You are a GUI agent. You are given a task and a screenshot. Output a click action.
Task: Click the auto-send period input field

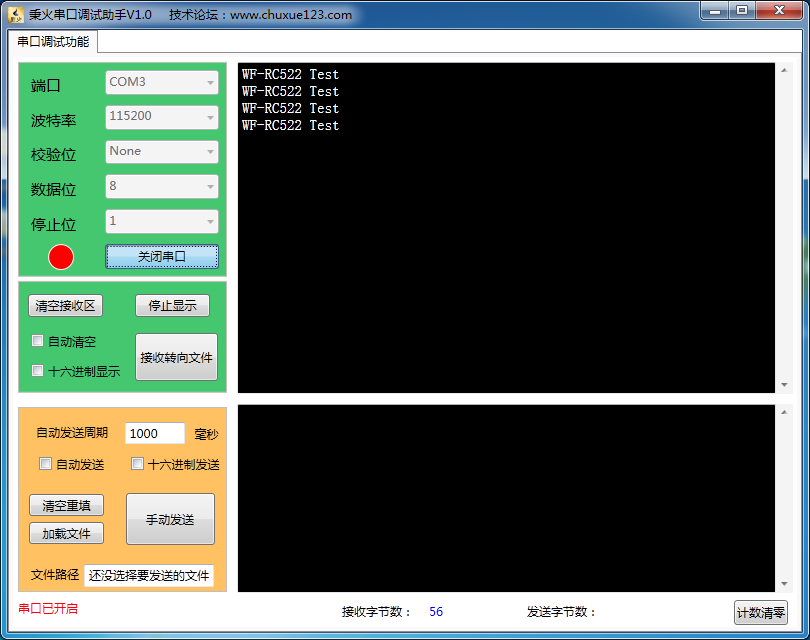pyautogui.click(x=154, y=433)
